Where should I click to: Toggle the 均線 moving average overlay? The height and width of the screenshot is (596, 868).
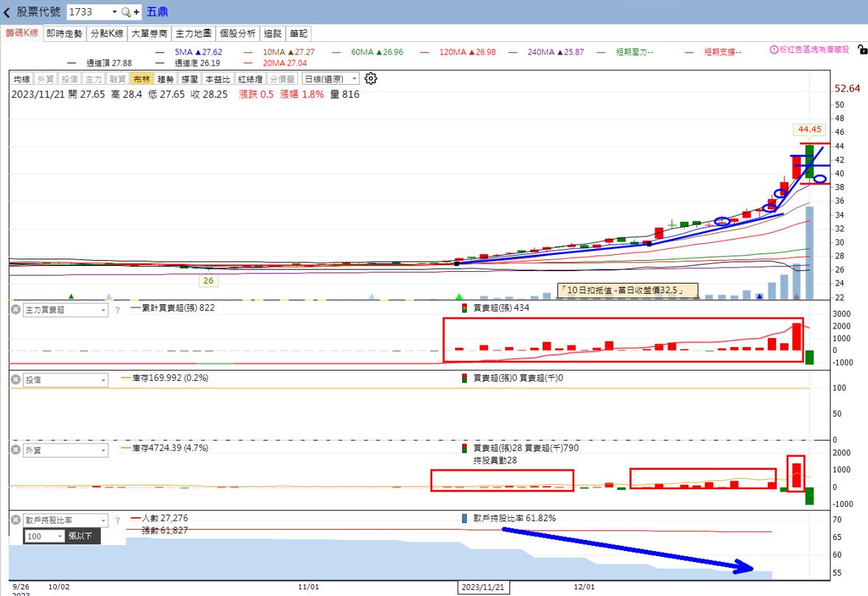click(x=22, y=79)
